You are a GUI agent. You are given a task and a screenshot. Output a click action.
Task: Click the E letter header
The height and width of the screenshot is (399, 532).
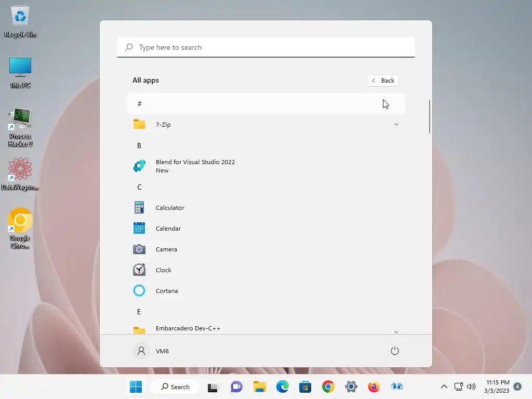[x=139, y=312]
